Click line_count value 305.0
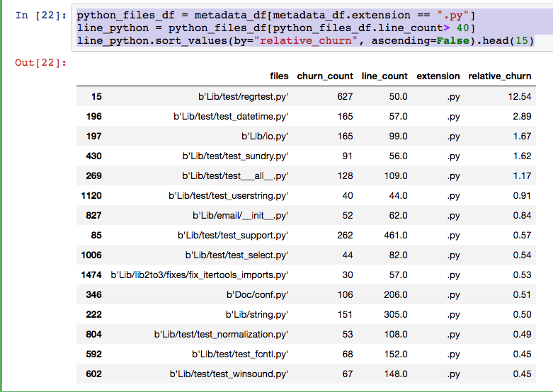This screenshot has height=392, width=553. coord(396,314)
